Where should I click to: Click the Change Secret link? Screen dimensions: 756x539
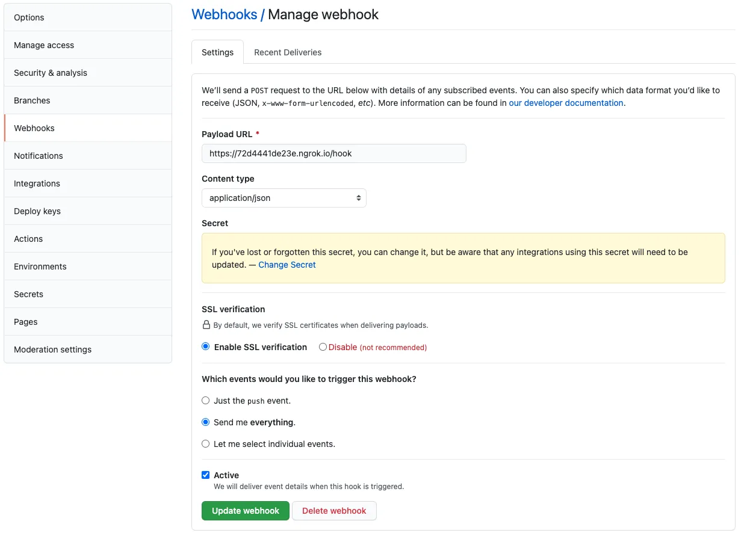287,265
